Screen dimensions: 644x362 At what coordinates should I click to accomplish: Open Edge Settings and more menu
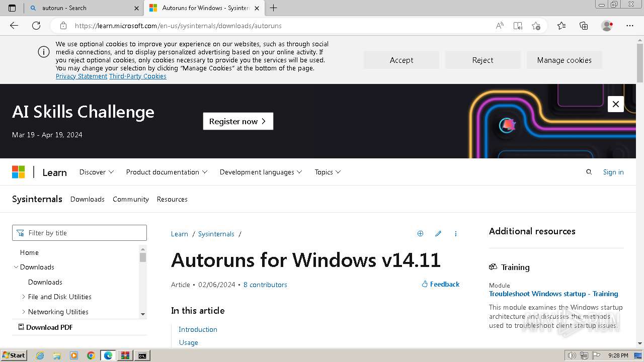tap(630, 26)
